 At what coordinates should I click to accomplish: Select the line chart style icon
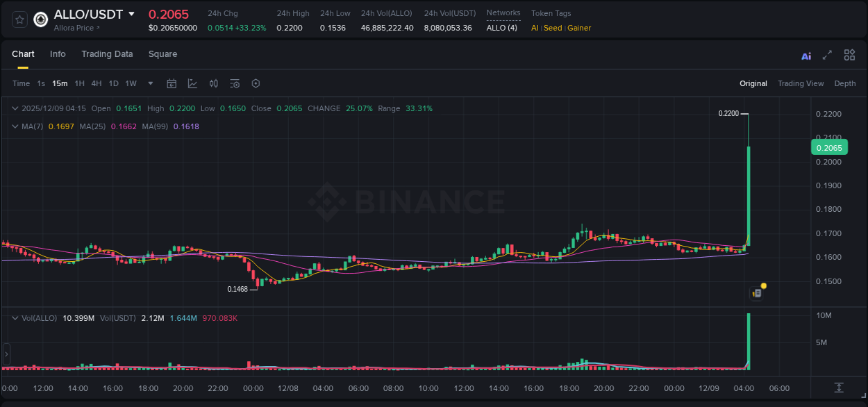tap(192, 83)
